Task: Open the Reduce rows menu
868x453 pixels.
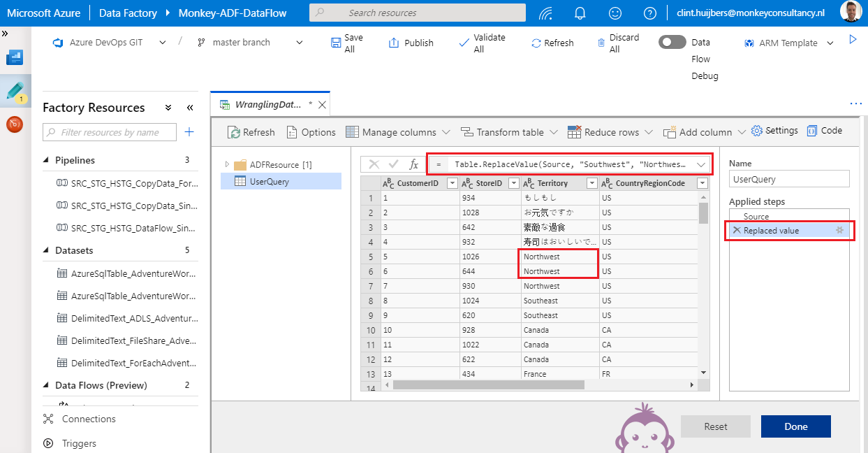Action: click(610, 132)
